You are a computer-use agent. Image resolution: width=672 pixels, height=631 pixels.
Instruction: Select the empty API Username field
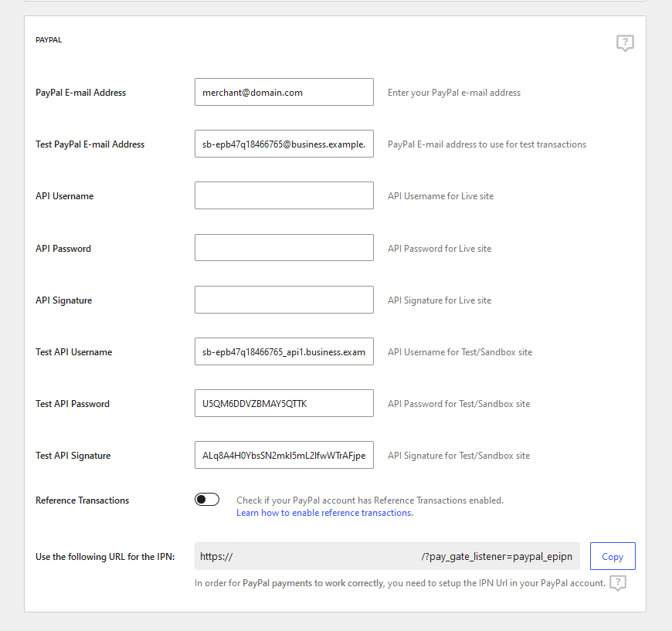tap(284, 196)
